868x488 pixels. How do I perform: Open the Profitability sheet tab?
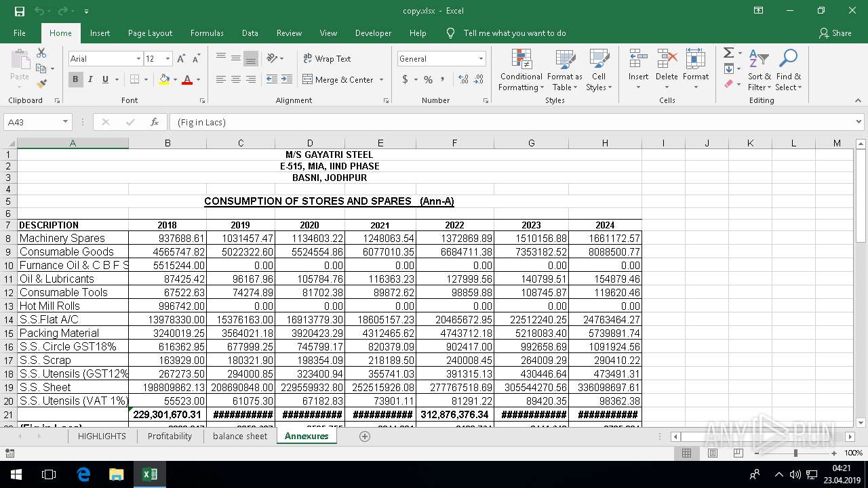point(170,436)
